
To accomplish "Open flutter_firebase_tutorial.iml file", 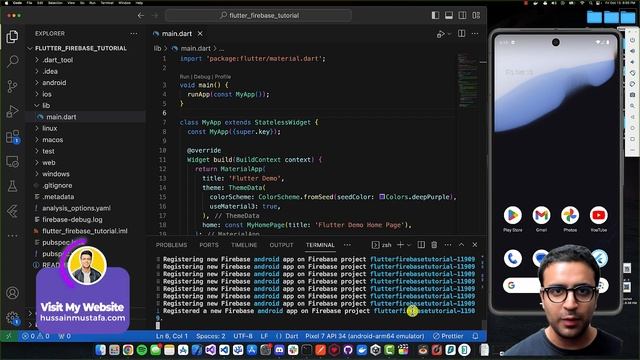I will pyautogui.click(x=85, y=231).
